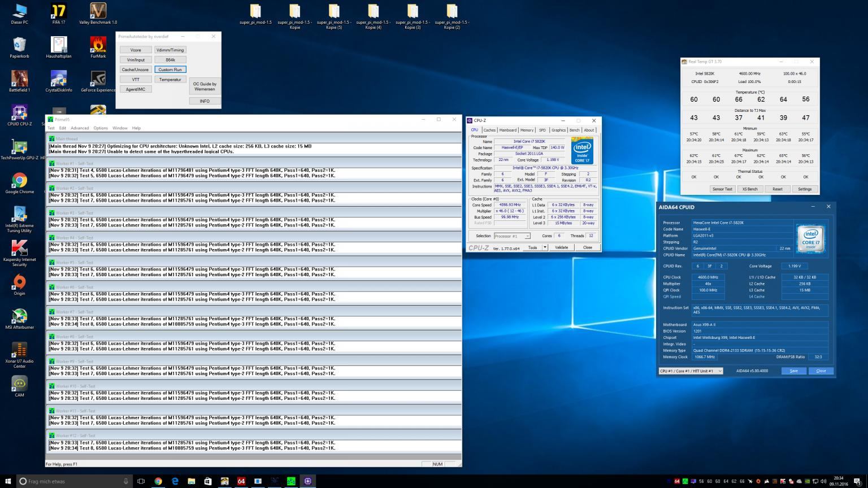Click the AIDA64 taskbar icon
Image resolution: width=868 pixels, height=488 pixels.
(241, 481)
